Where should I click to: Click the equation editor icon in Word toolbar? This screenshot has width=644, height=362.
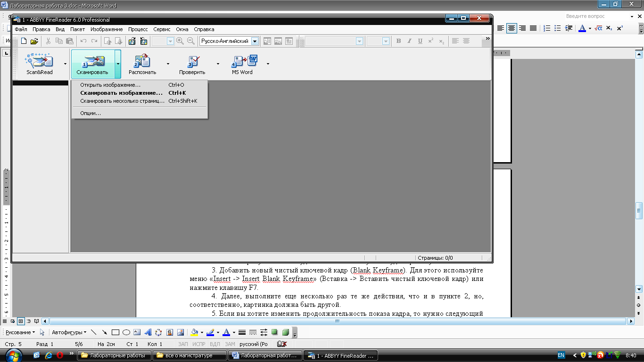(598, 28)
